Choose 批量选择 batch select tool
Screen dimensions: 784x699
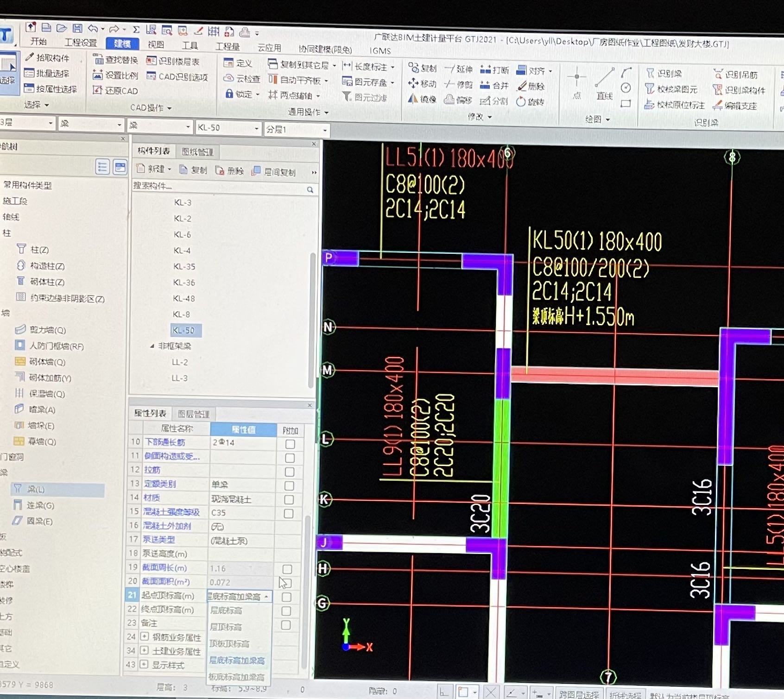pos(47,73)
